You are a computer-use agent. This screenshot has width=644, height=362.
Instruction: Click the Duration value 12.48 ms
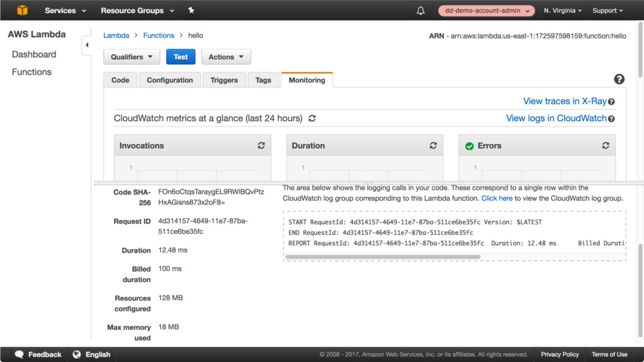coord(173,250)
